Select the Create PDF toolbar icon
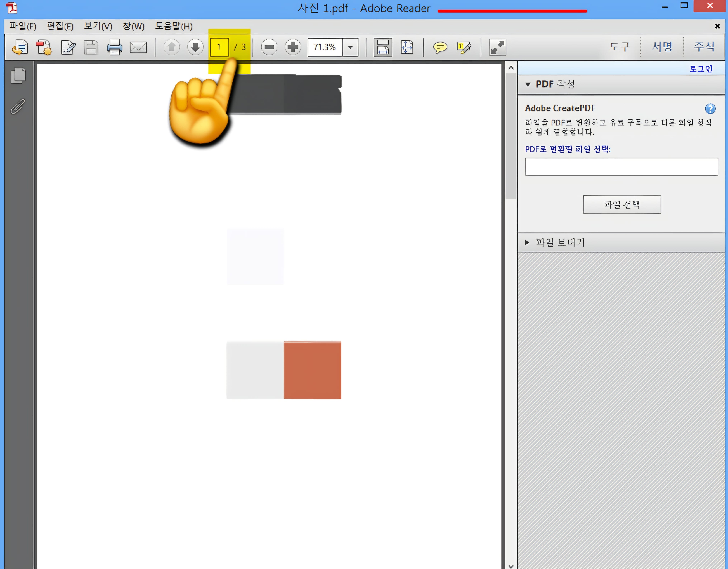Viewport: 728px width, 569px height. [44, 47]
